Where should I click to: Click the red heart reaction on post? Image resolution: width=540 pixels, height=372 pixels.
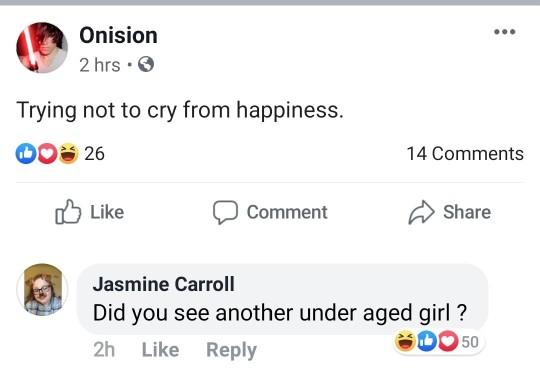pyautogui.click(x=47, y=153)
